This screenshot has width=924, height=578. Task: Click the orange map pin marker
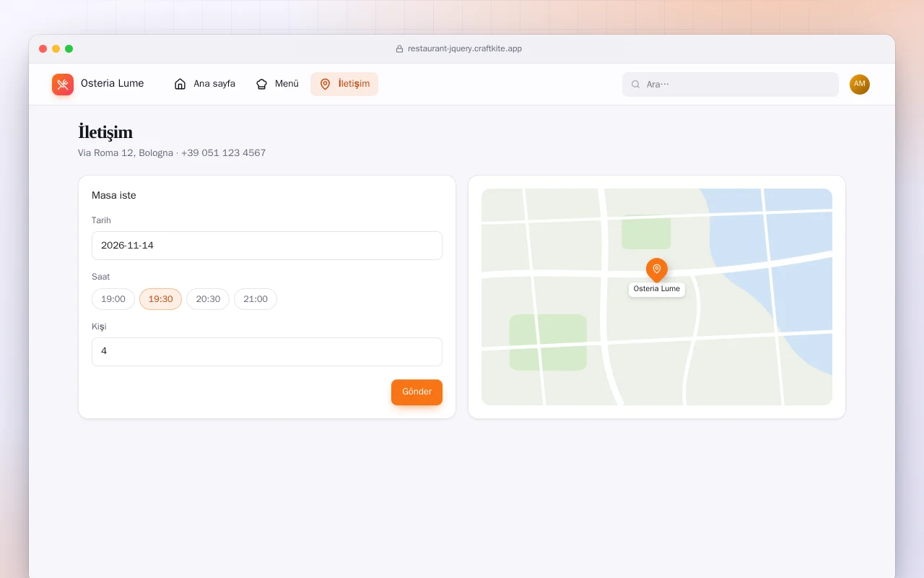[x=657, y=270]
